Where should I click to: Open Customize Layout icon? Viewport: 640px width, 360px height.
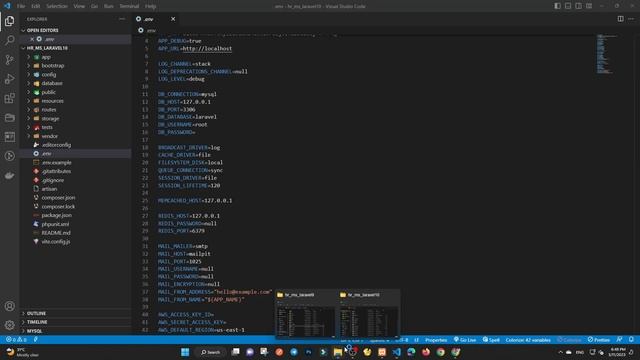tap(589, 6)
